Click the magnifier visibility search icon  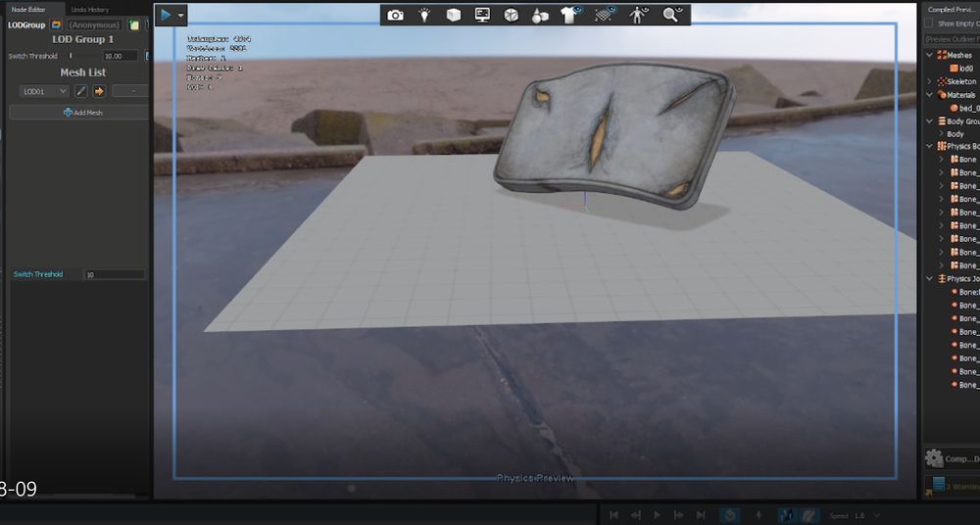(x=672, y=15)
